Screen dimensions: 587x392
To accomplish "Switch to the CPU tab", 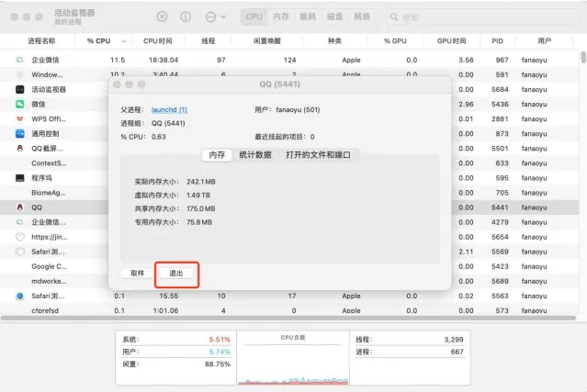I will (254, 17).
